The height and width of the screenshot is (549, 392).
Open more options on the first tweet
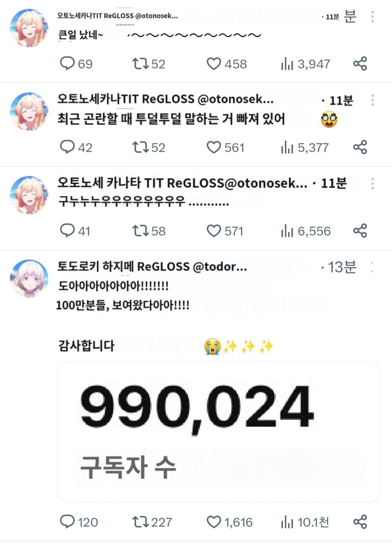pyautogui.click(x=372, y=16)
